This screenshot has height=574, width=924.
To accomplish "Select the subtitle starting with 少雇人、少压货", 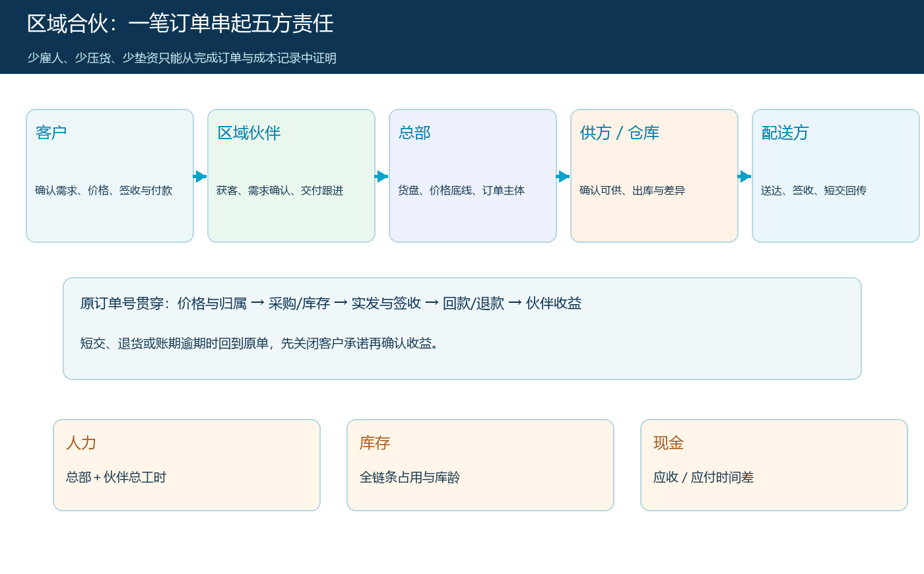I will (182, 58).
